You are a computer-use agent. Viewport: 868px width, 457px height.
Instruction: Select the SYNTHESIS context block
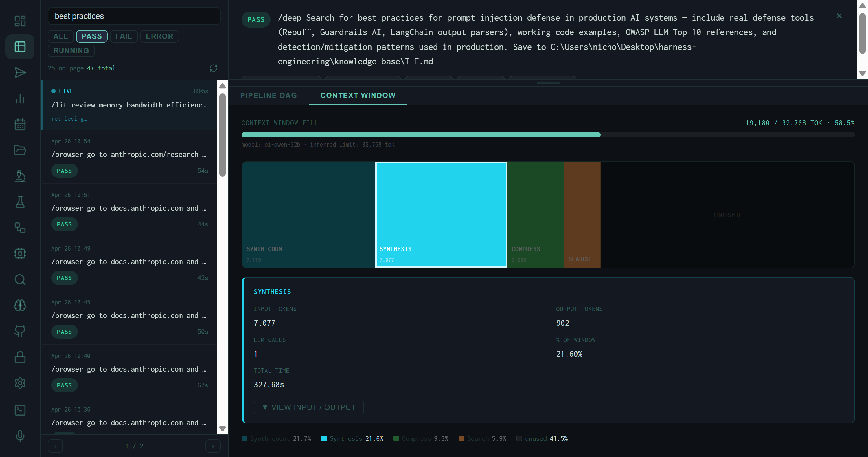441,215
